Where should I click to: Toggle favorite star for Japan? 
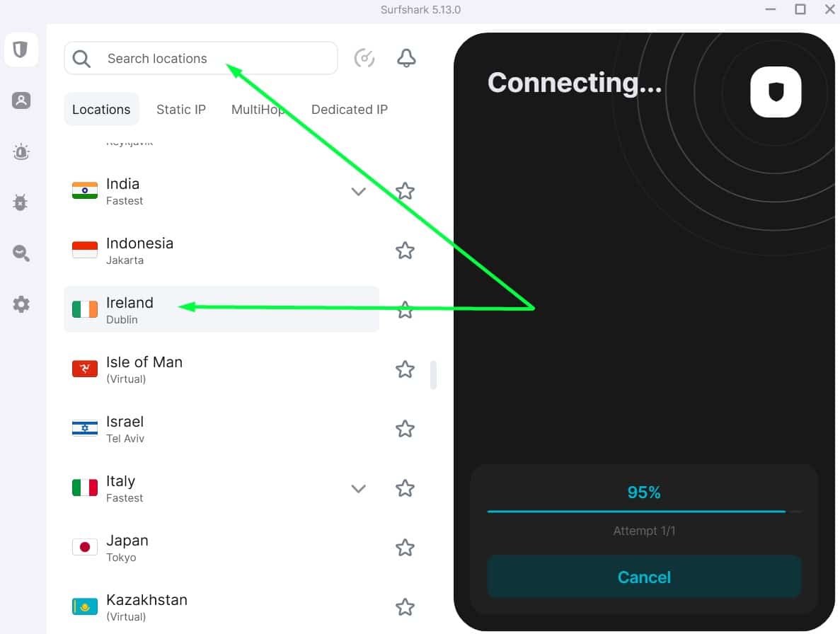(405, 548)
